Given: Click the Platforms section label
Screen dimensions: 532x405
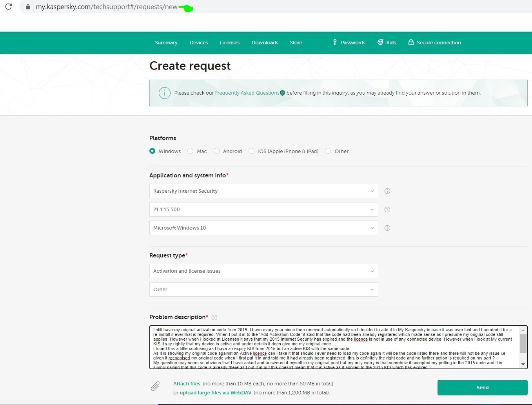Looking at the screenshot, I should point(163,138).
